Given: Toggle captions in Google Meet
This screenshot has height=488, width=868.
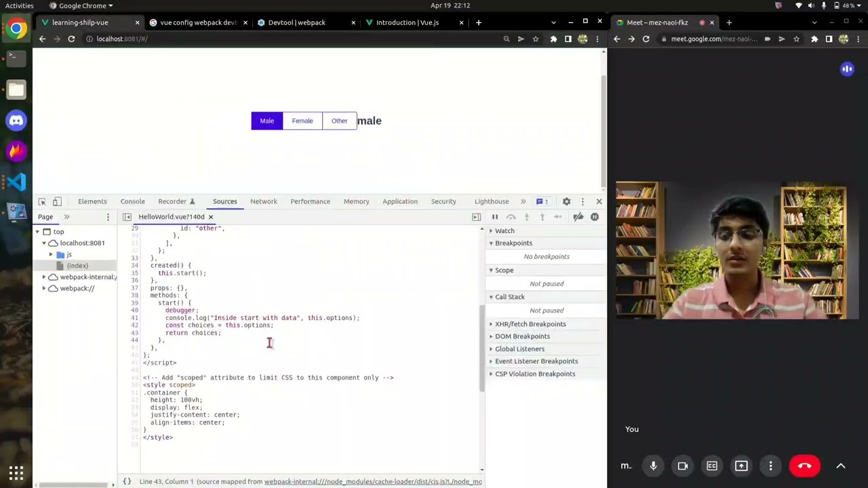Looking at the screenshot, I should (x=712, y=466).
